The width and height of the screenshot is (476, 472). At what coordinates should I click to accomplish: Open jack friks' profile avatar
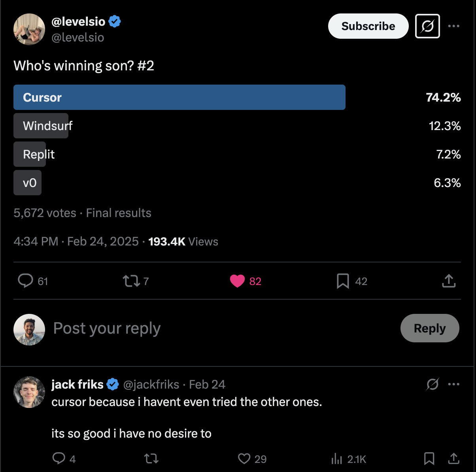pyautogui.click(x=29, y=392)
